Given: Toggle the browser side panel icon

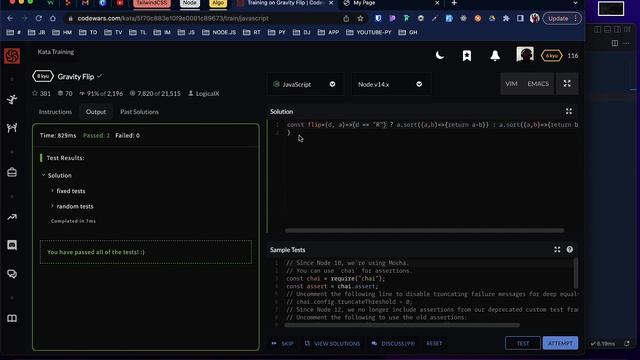Looking at the screenshot, I should [x=520, y=18].
